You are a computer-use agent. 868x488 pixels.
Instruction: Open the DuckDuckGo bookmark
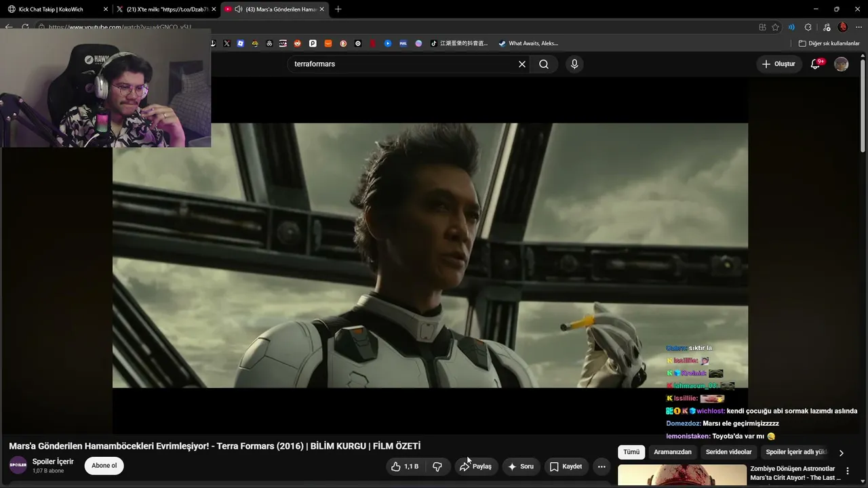pyautogui.click(x=343, y=43)
